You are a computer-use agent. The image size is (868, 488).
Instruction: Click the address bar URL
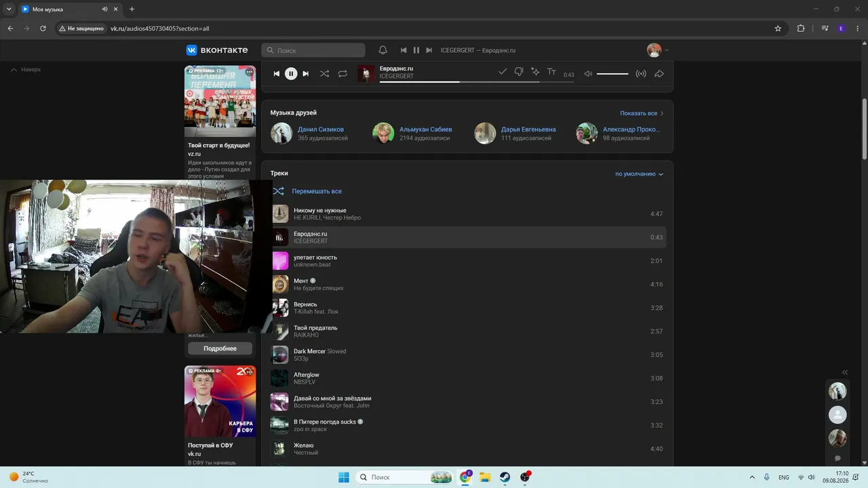click(159, 28)
